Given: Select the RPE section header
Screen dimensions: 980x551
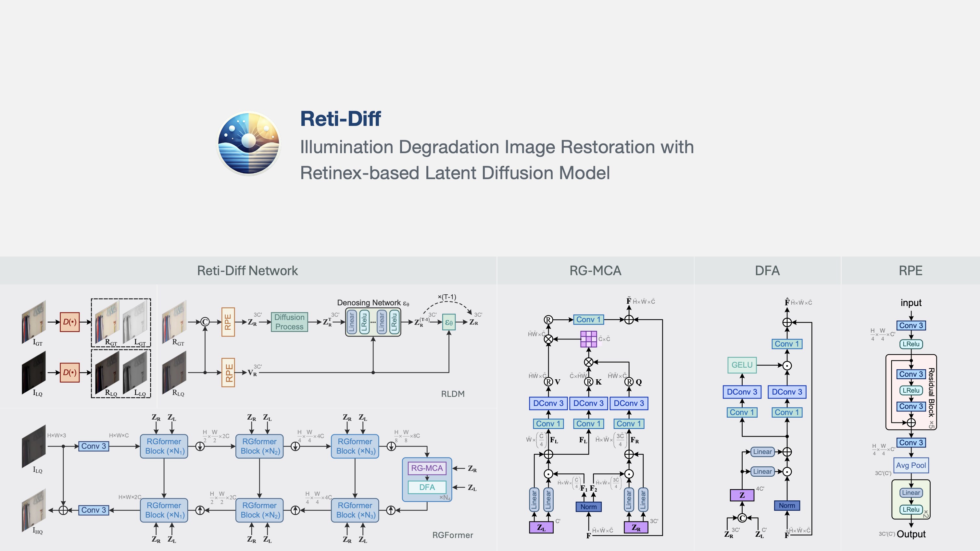Looking at the screenshot, I should pos(911,271).
